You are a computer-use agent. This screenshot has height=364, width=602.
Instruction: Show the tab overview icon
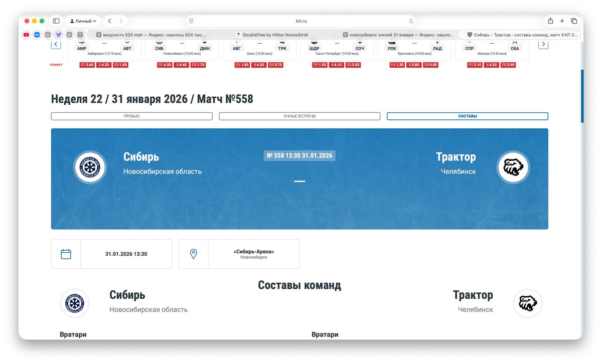[x=574, y=21]
